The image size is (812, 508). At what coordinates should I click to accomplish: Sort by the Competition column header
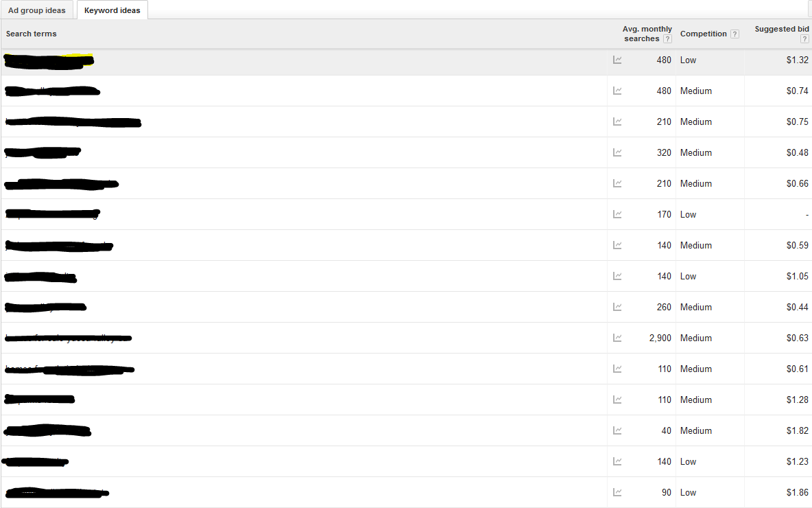(x=703, y=34)
